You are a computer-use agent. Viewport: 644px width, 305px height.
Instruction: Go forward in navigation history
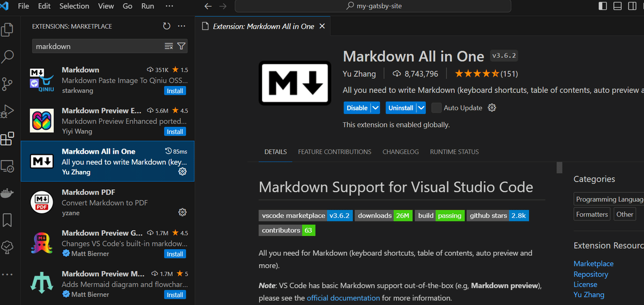[x=223, y=6]
